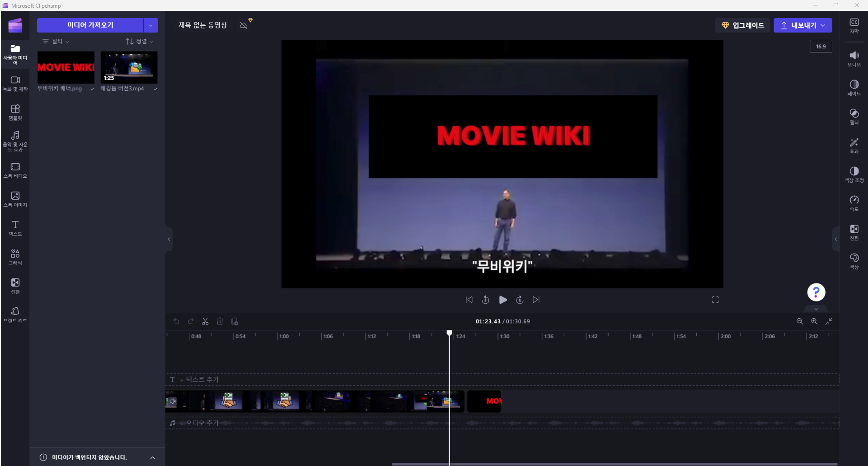Open the 스톡 이미지 sidebar tab
The image size is (868, 466).
coord(15,199)
